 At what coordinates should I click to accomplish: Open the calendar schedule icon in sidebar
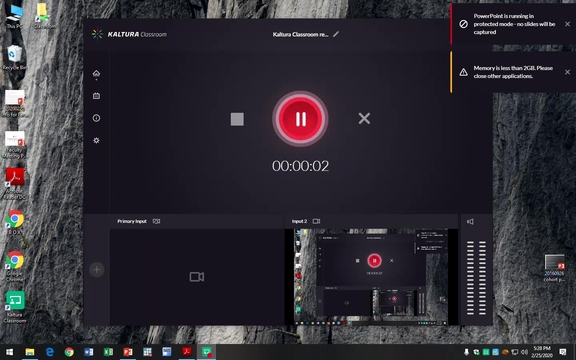click(x=96, y=96)
